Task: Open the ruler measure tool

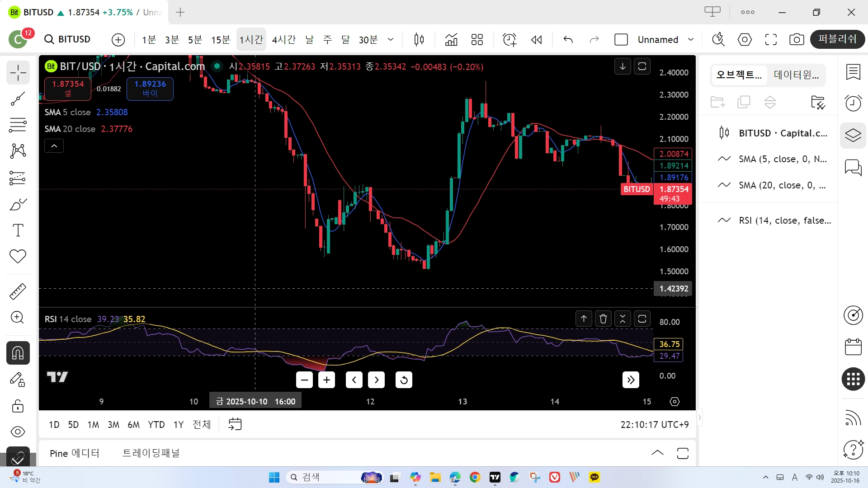Action: coord(18,291)
